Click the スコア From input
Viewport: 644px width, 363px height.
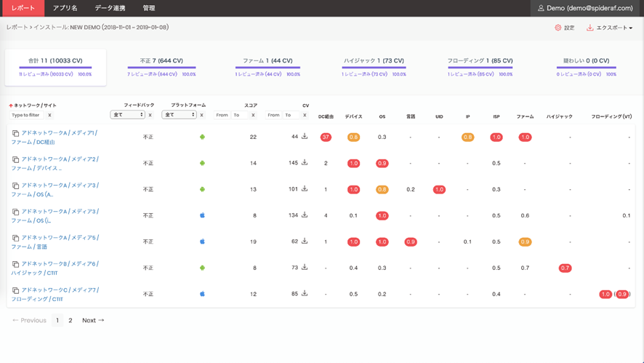(222, 115)
